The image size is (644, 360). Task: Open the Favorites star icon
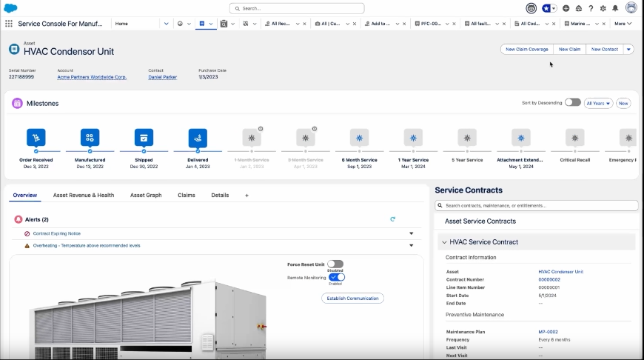click(x=546, y=8)
